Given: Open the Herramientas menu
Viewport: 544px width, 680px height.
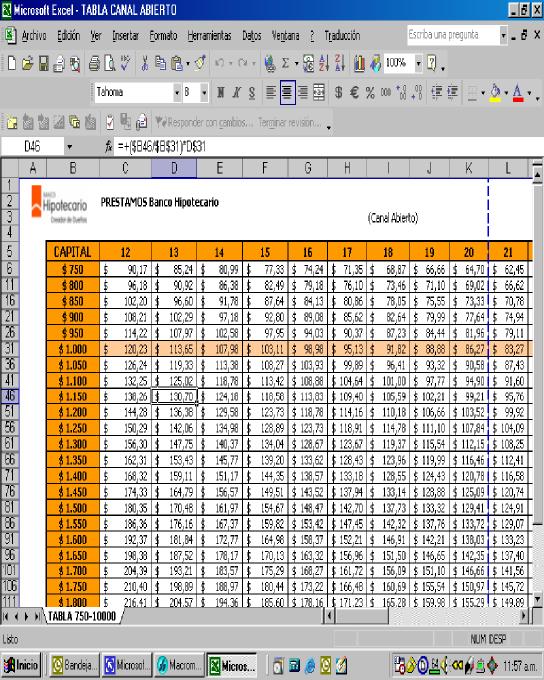Looking at the screenshot, I should 210,36.
